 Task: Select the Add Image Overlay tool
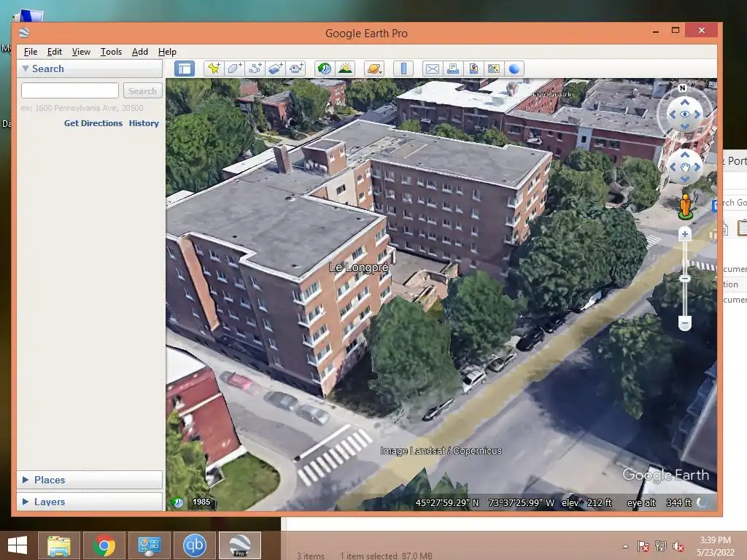(275, 69)
